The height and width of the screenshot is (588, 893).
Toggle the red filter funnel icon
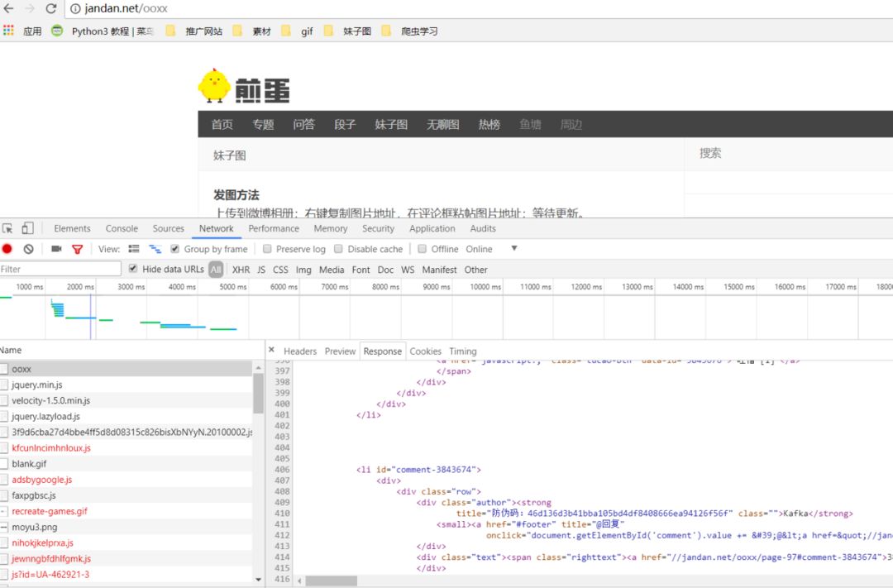pyautogui.click(x=78, y=249)
